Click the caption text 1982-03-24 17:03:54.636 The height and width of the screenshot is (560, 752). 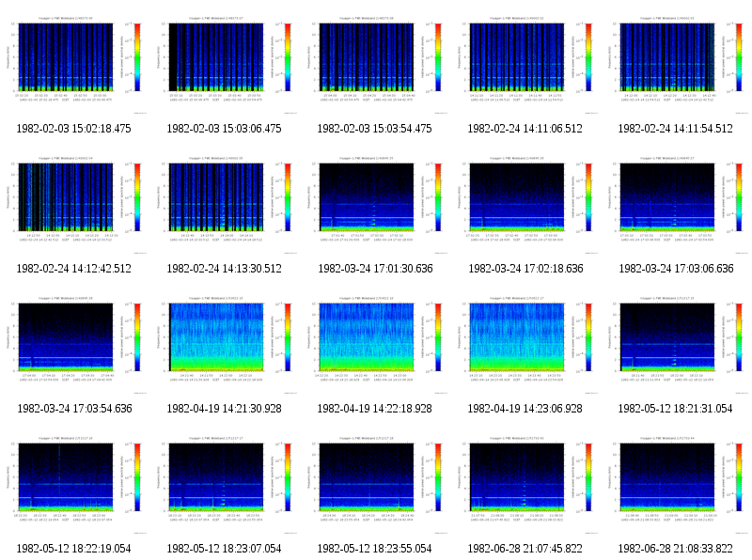click(x=75, y=409)
